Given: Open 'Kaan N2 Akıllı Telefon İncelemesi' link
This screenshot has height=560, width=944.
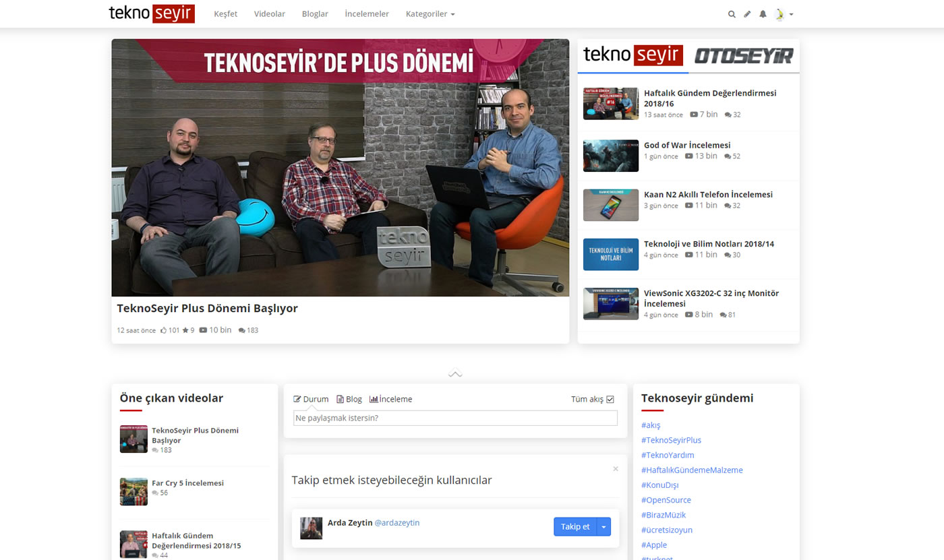Looking at the screenshot, I should (x=708, y=194).
